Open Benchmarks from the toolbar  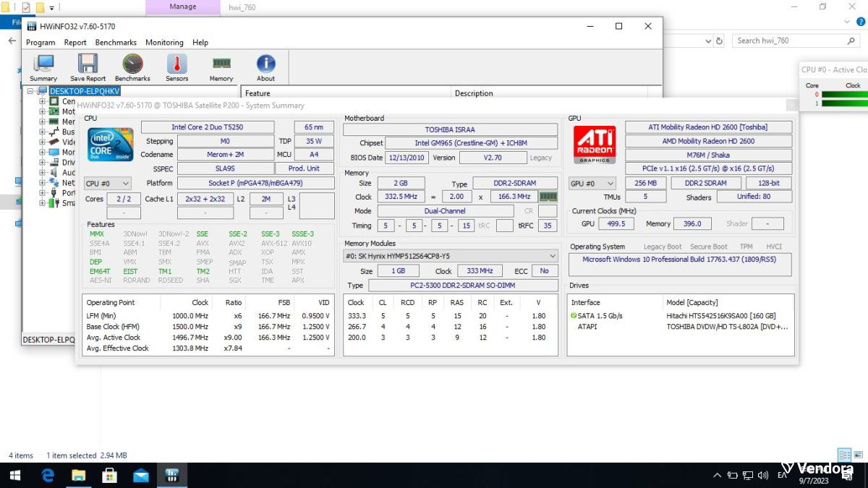click(x=132, y=67)
